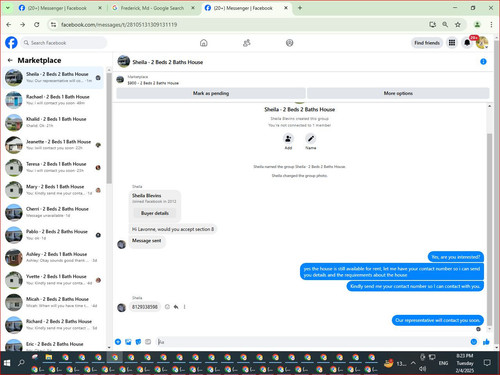Open Chrome profile icon
500x375 pixels.
477,24
